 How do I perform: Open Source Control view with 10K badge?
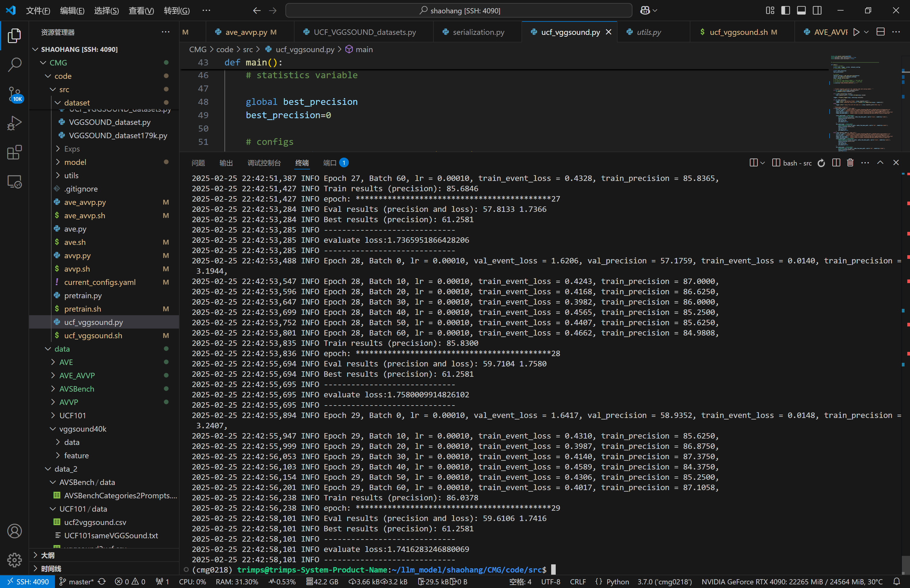15,94
